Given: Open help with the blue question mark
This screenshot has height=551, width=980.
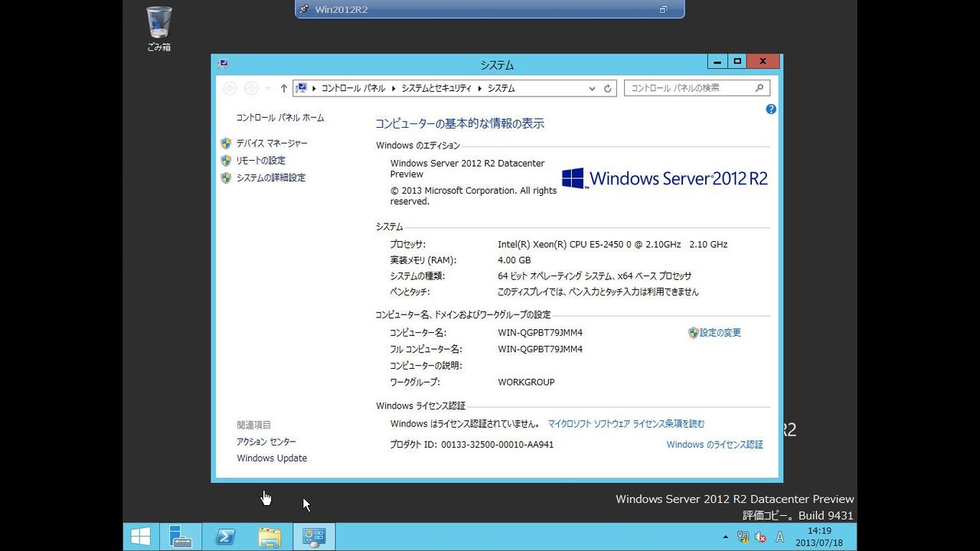Looking at the screenshot, I should (771, 109).
